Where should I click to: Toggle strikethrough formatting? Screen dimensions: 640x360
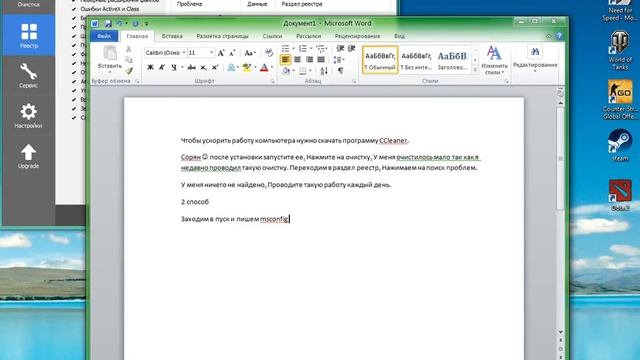[191, 67]
